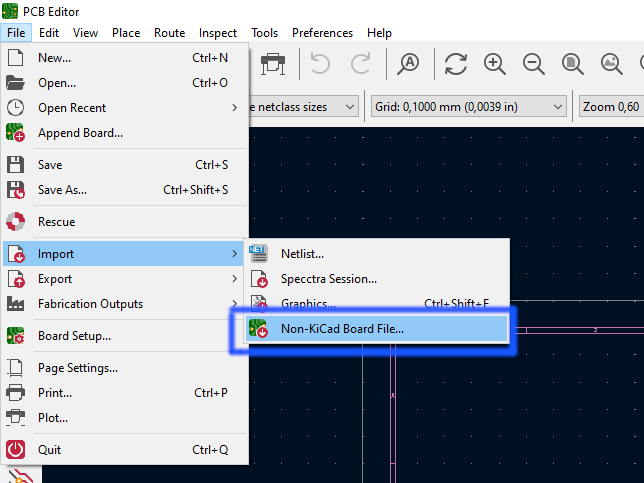Open the Zoom level dropdown
644x483 pixels.
click(612, 107)
